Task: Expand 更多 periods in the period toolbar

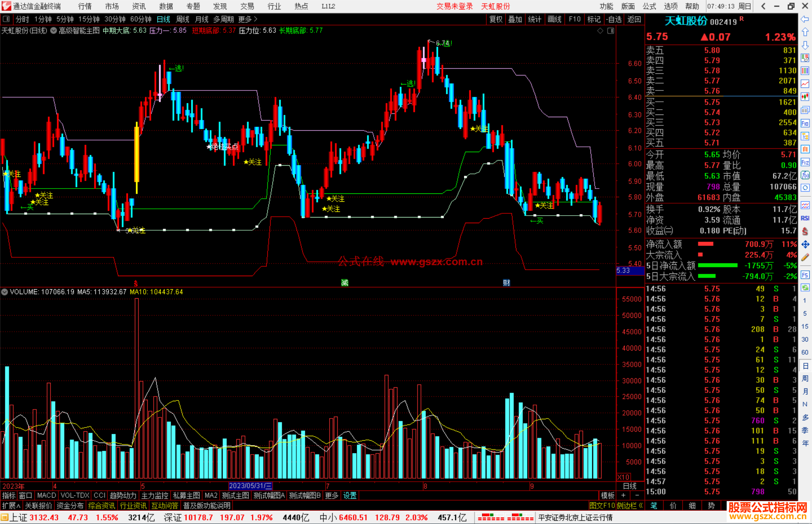Action: [248, 19]
